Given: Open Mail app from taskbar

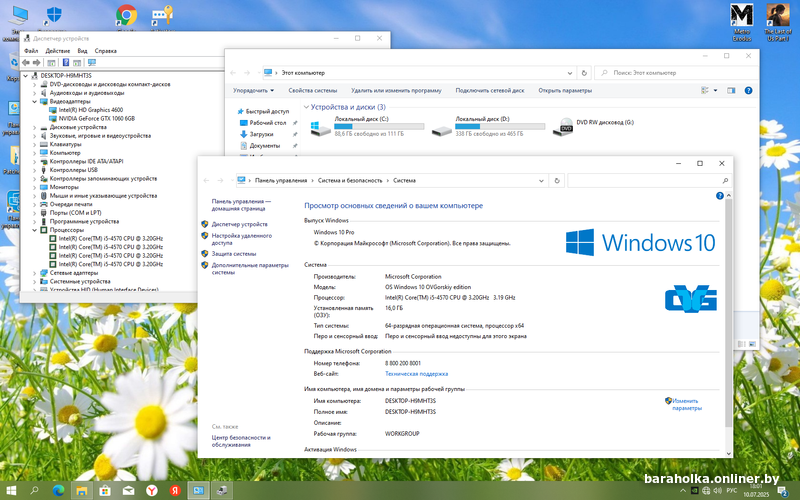Looking at the screenshot, I should click(128, 491).
